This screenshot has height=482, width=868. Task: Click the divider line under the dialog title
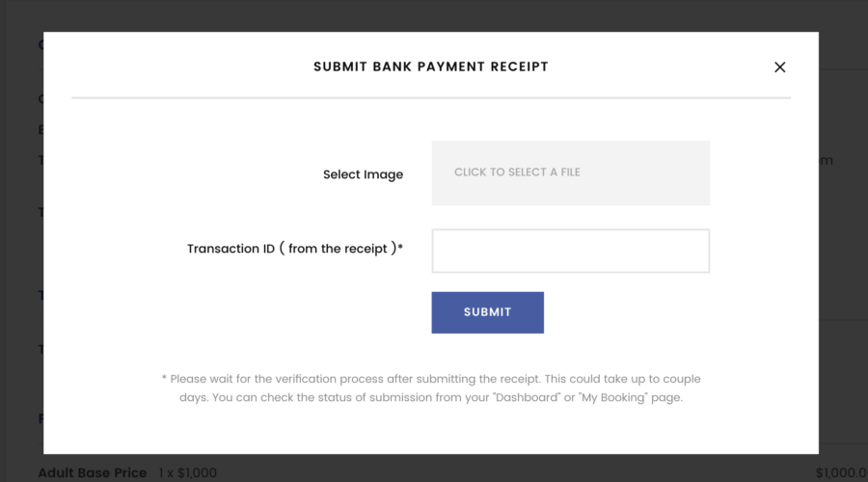(x=431, y=98)
